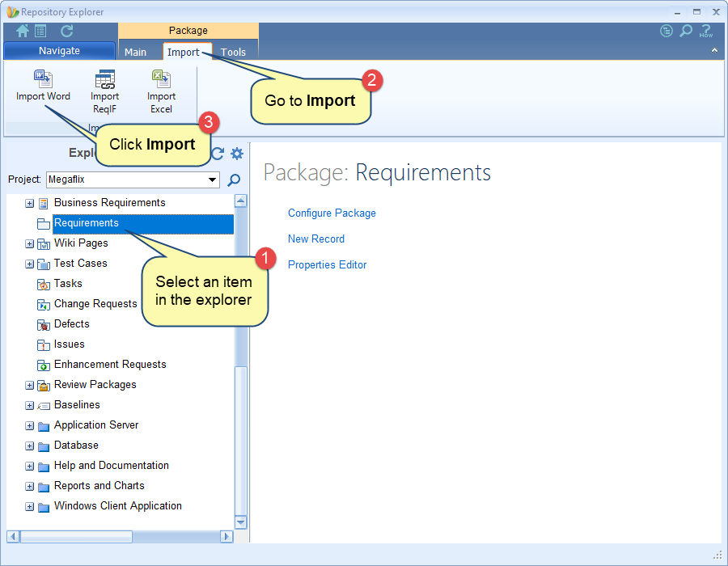Screen dimensions: 728x566
Task: Select Enhancement Requests in the tree
Action: click(110, 365)
